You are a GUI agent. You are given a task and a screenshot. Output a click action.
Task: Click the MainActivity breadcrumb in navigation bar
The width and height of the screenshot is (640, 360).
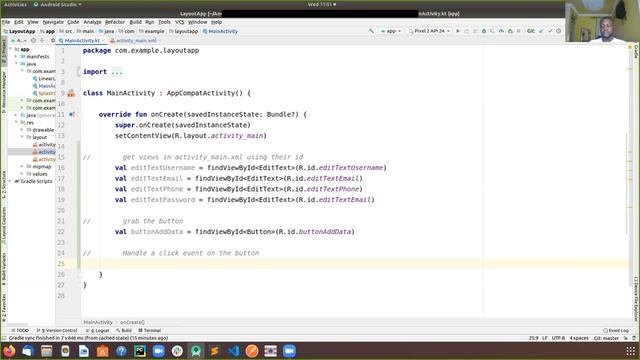(x=220, y=31)
